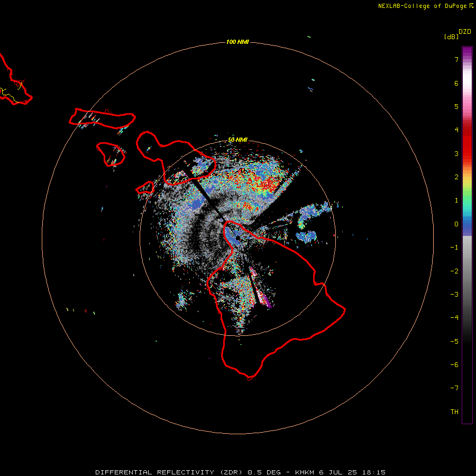Click the TH threshold label on the scale
The image size is (476, 476).
pyautogui.click(x=454, y=412)
